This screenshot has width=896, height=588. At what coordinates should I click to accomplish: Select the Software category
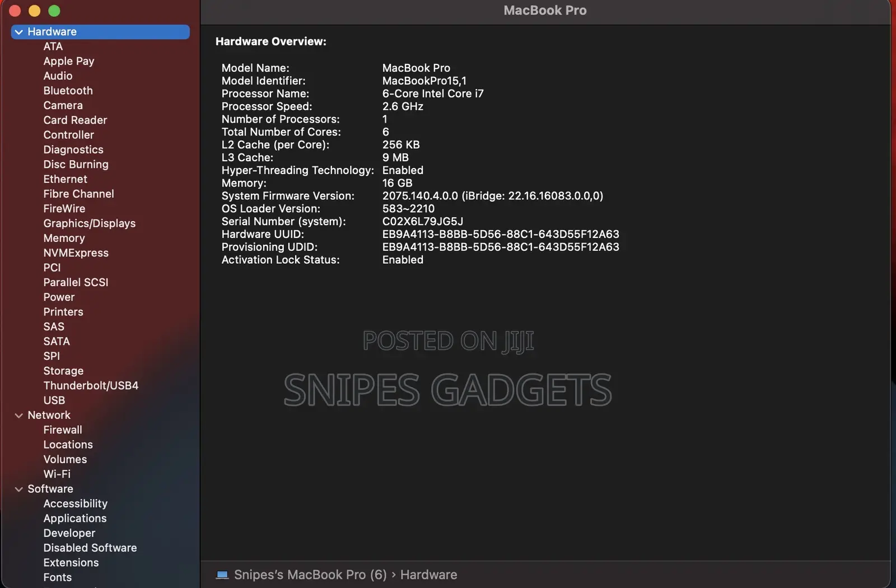click(x=50, y=489)
